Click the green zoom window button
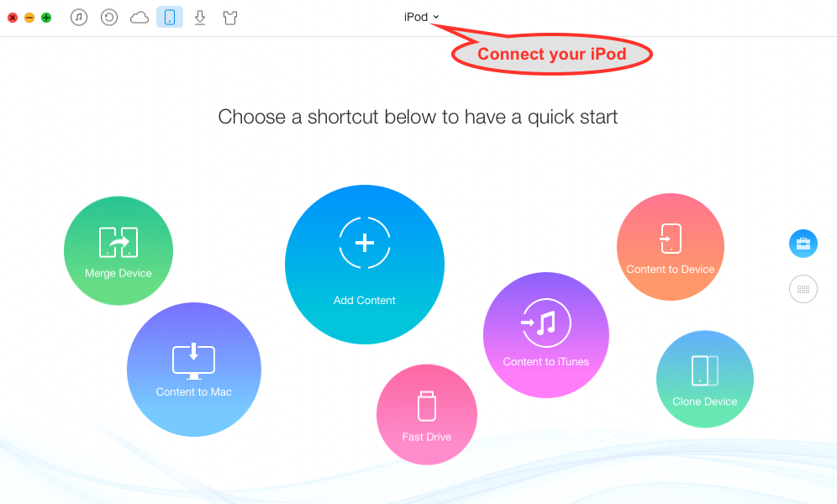This screenshot has height=504, width=837. pos(46,18)
